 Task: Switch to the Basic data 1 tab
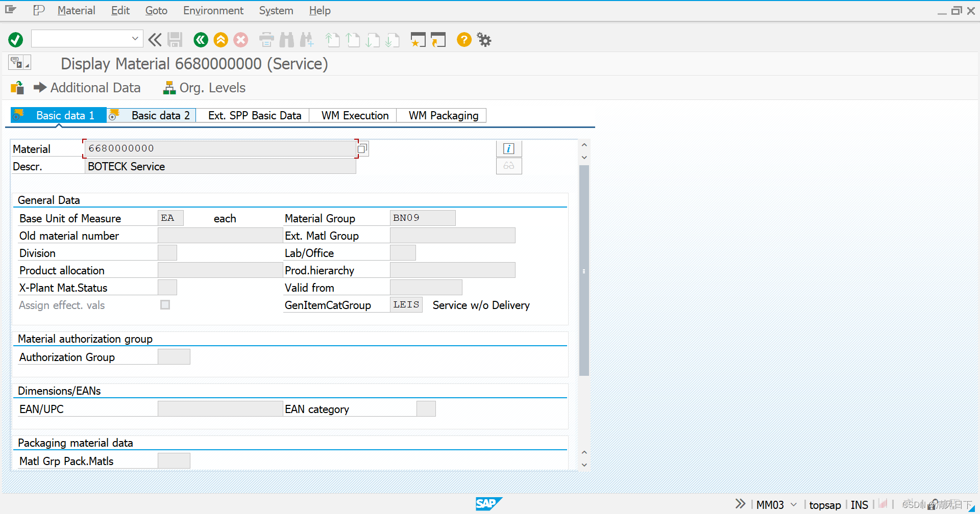click(x=58, y=115)
